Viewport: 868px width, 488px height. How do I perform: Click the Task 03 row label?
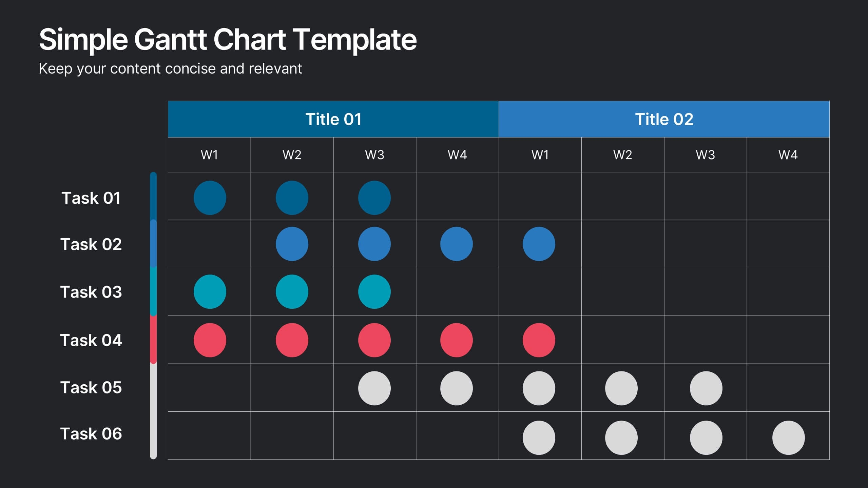click(x=91, y=292)
